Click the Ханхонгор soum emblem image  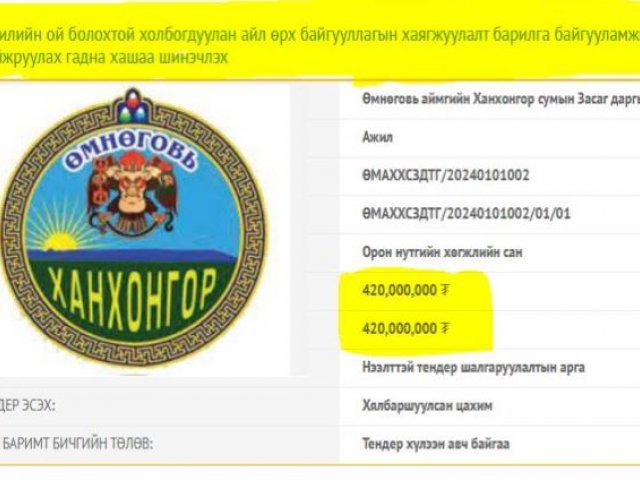click(133, 229)
